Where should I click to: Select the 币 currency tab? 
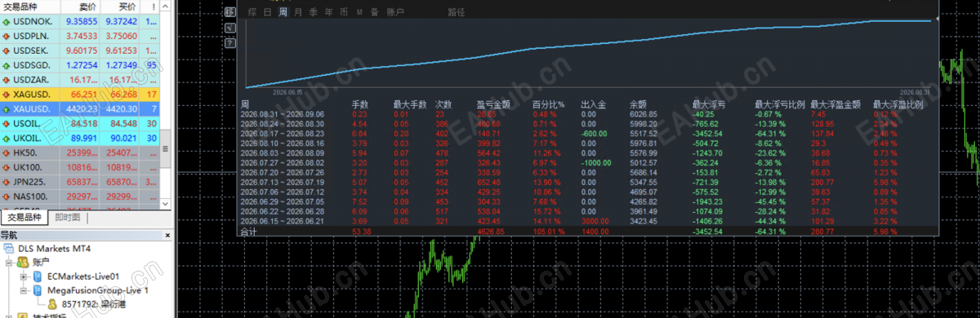click(x=344, y=12)
